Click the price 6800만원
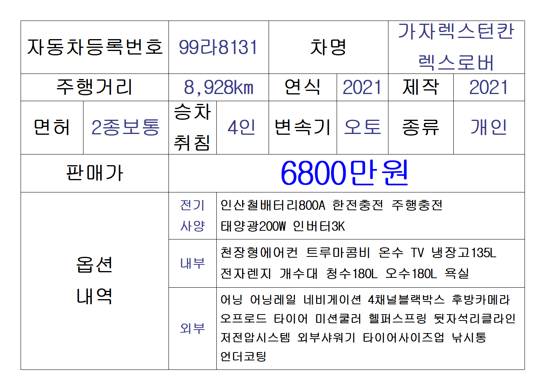 click(x=345, y=173)
